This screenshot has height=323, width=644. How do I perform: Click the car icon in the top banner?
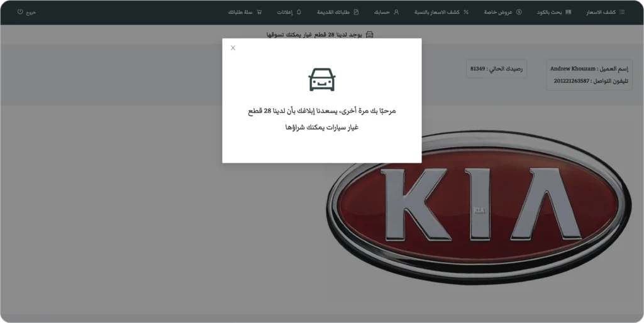click(x=370, y=34)
